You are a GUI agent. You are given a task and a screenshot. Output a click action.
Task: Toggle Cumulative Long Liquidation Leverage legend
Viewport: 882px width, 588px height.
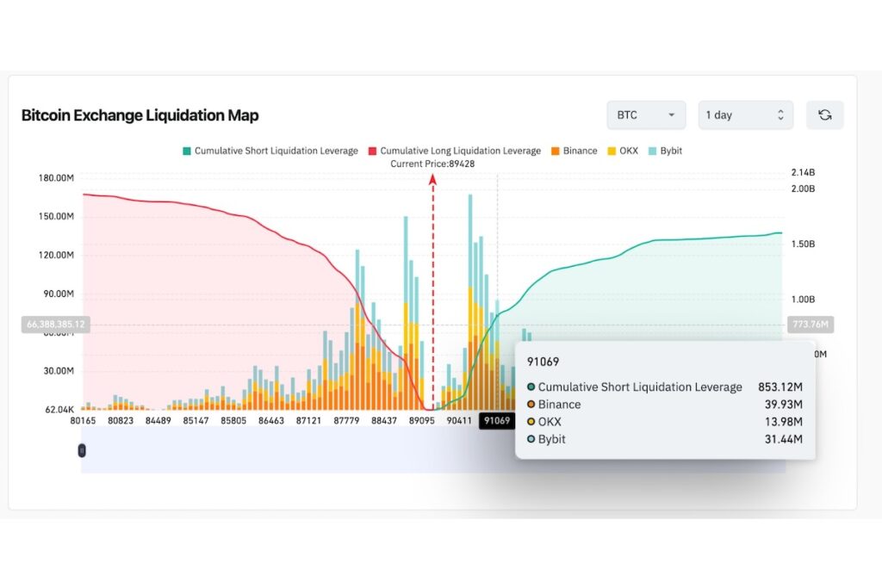click(460, 151)
